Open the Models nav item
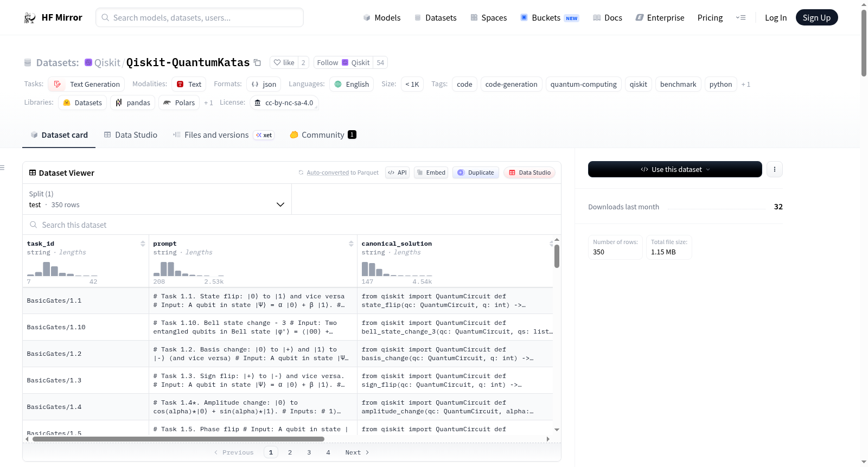This screenshot has height=467, width=868. point(382,17)
